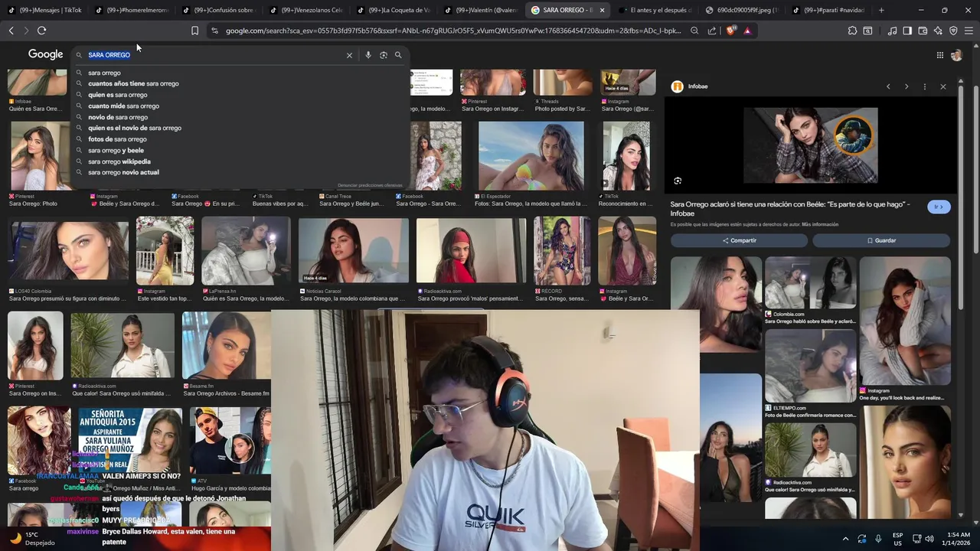Viewport: 980px width, 551px height.
Task: Show hidden system tray icons chevron
Action: click(845, 539)
